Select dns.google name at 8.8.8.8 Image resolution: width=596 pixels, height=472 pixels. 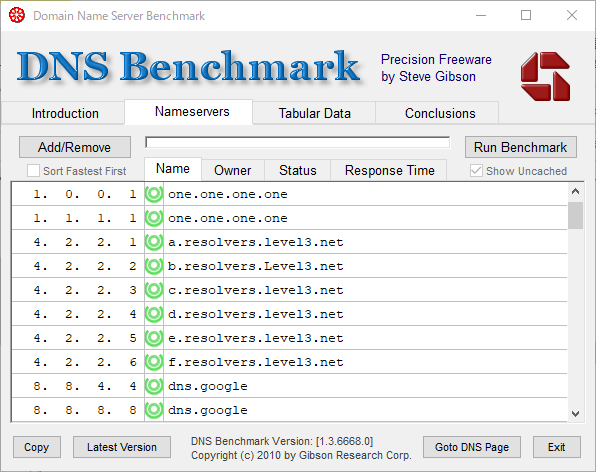(x=208, y=410)
